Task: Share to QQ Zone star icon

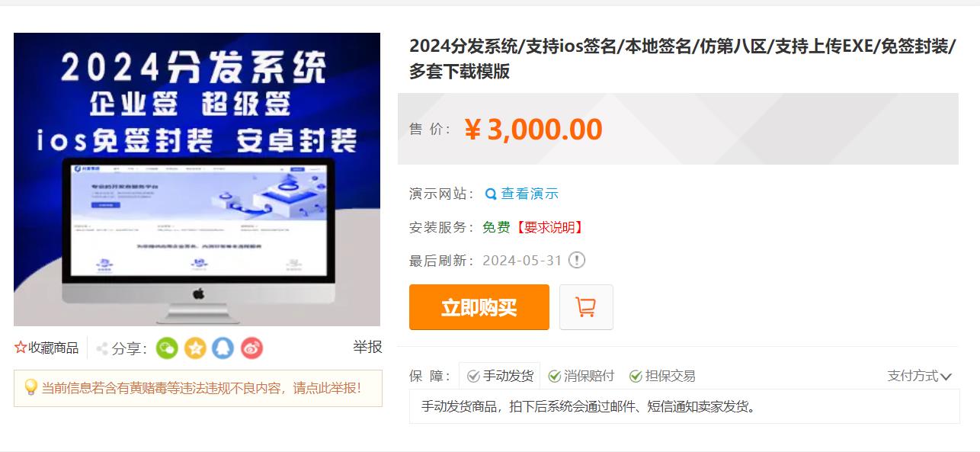Action: point(195,348)
